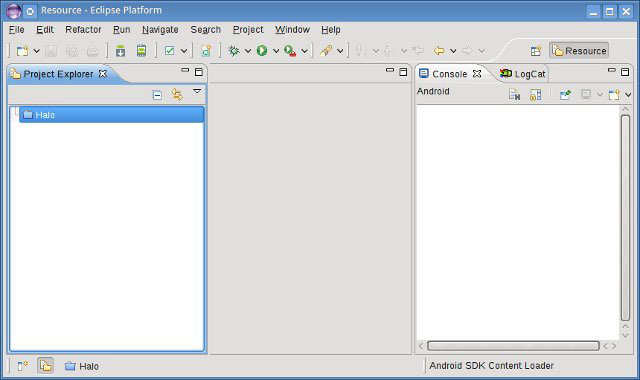
Task: Click the Open Console icon
Action: coord(614,95)
